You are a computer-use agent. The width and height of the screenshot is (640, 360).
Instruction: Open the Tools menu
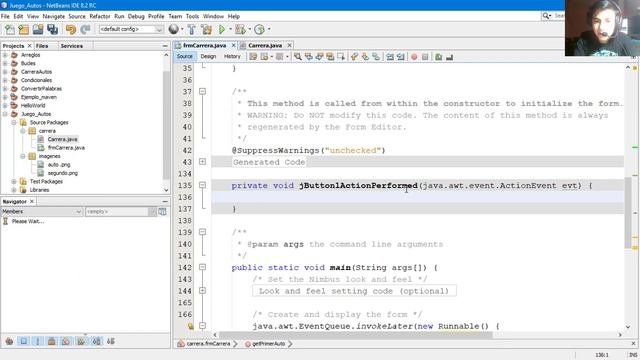[192, 16]
